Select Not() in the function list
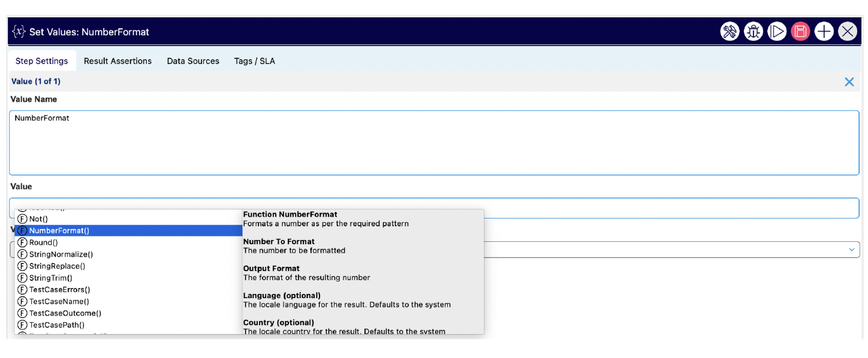The height and width of the screenshot is (358, 868). [x=129, y=219]
